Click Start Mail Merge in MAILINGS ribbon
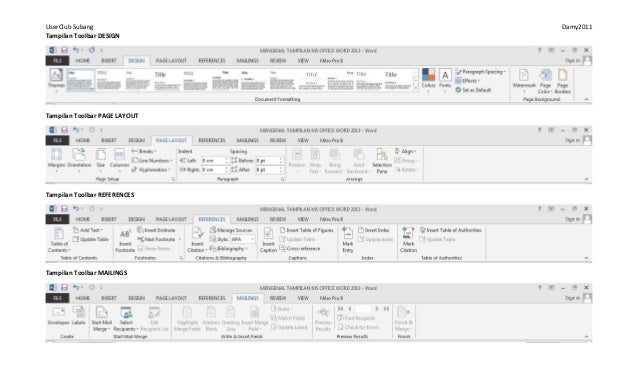Image resolution: width=638 pixels, height=388 pixels. coord(101,318)
